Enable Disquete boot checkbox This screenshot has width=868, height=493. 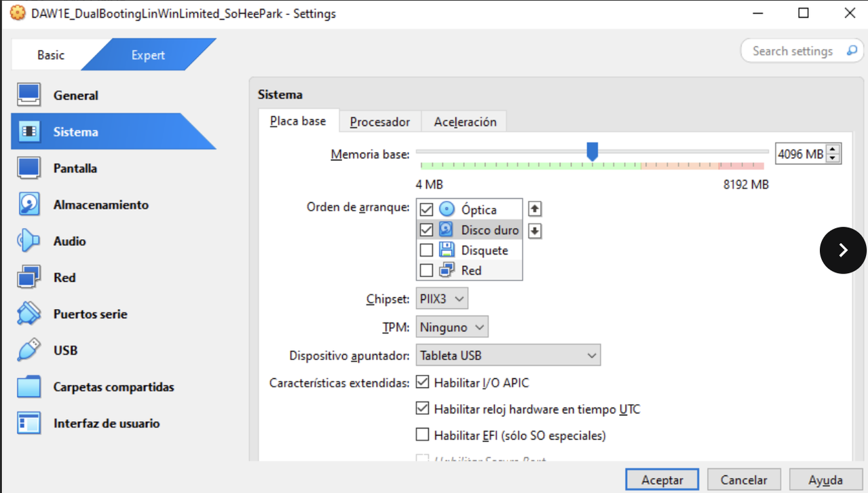click(426, 251)
